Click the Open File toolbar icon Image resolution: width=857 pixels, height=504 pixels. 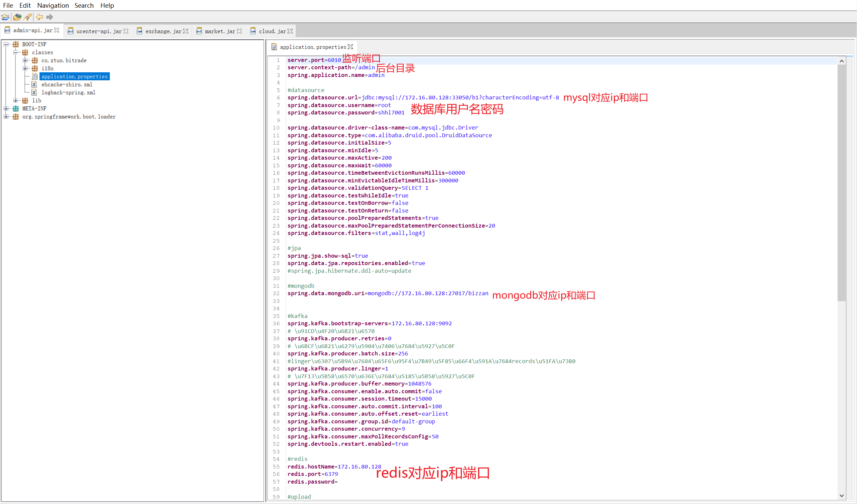click(x=5, y=17)
